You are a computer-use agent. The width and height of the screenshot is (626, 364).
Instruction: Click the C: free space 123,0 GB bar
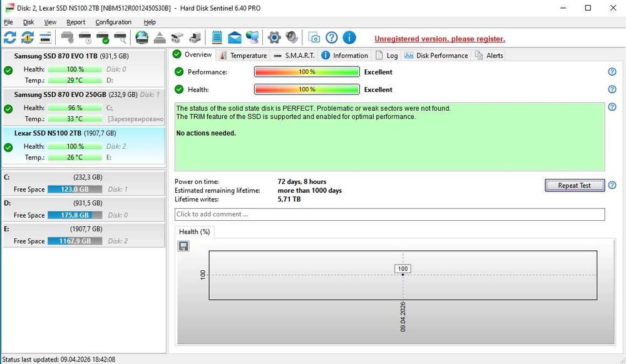(x=74, y=190)
